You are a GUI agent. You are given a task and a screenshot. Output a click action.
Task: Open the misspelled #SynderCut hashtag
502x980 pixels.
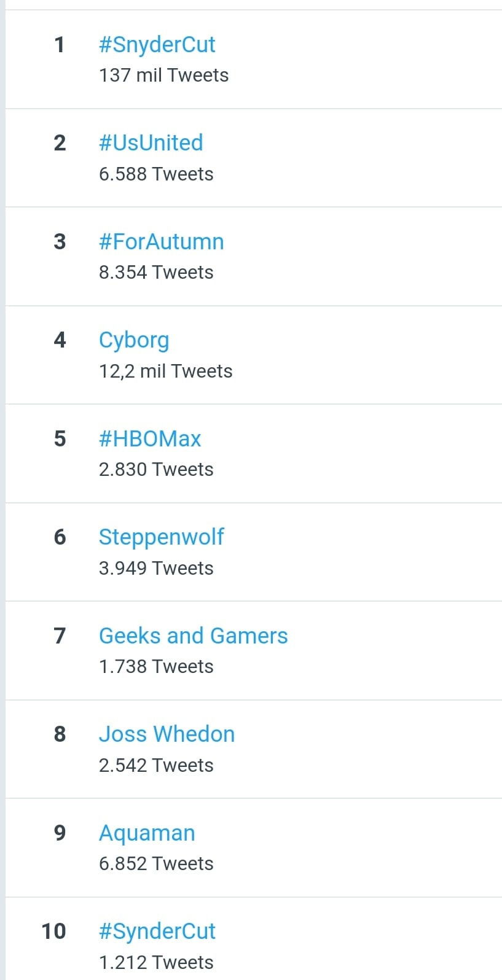pyautogui.click(x=157, y=932)
